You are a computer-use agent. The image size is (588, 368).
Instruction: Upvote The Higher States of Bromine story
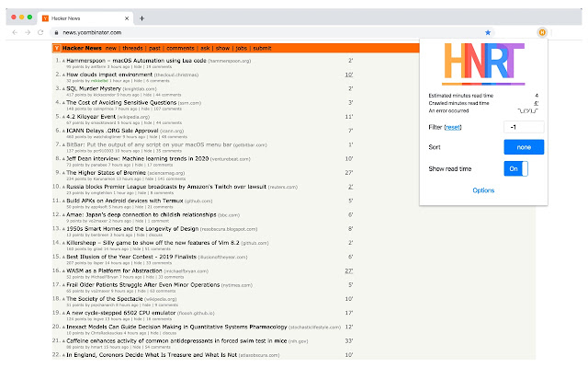click(x=63, y=173)
